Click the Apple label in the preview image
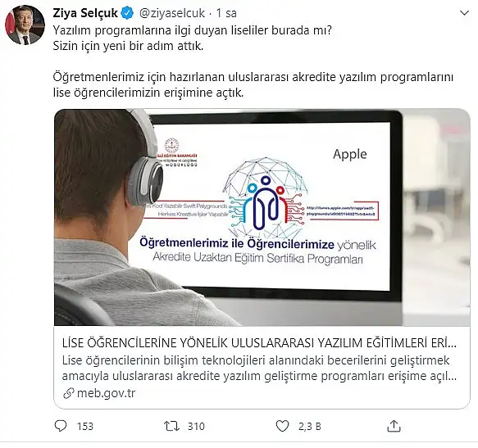 pos(349,155)
